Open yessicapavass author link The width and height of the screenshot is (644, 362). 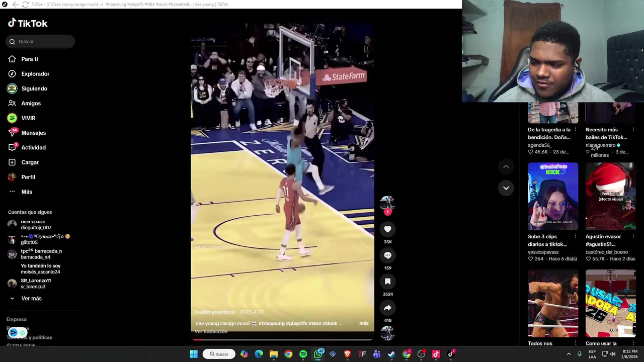543,252
